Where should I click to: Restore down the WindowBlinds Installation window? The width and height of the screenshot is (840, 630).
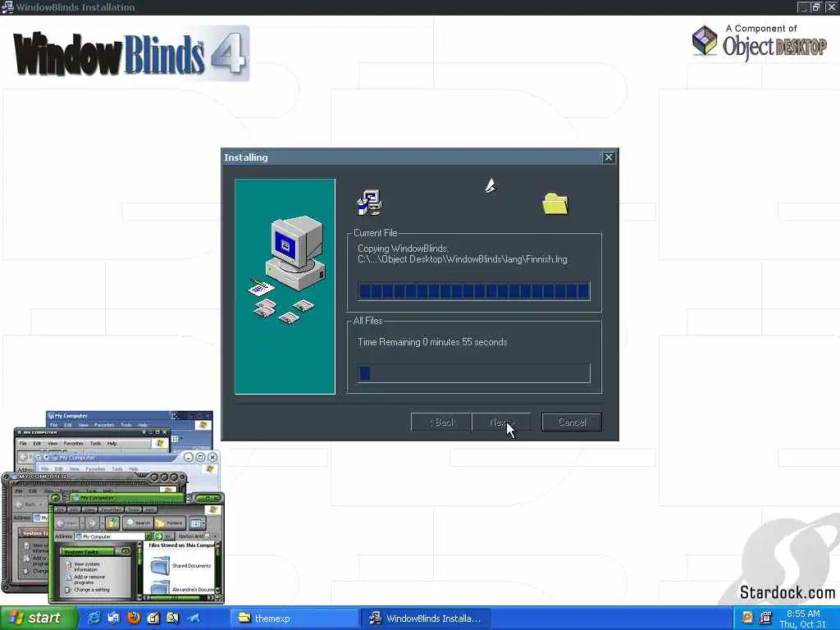pyautogui.click(x=815, y=7)
